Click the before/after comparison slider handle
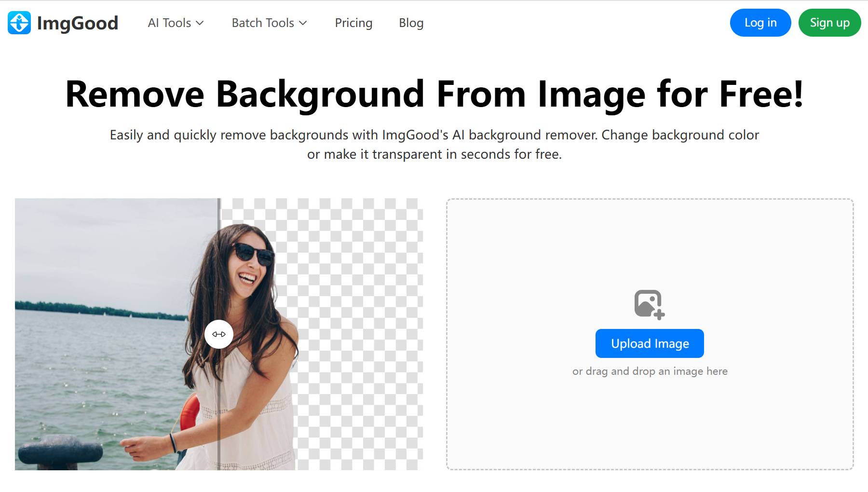 pyautogui.click(x=219, y=334)
